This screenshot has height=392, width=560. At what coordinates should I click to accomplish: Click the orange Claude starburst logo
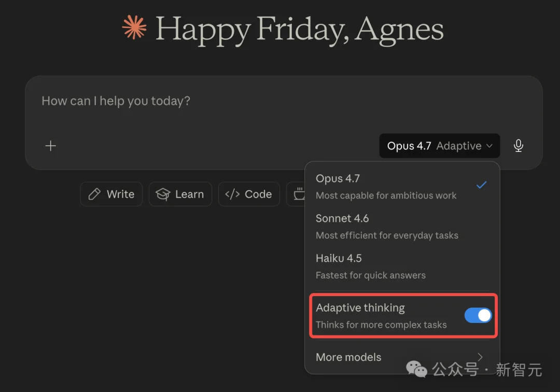(134, 27)
